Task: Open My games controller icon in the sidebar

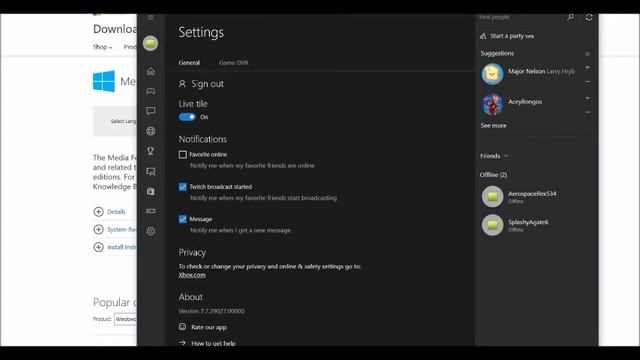Action: pos(151,91)
